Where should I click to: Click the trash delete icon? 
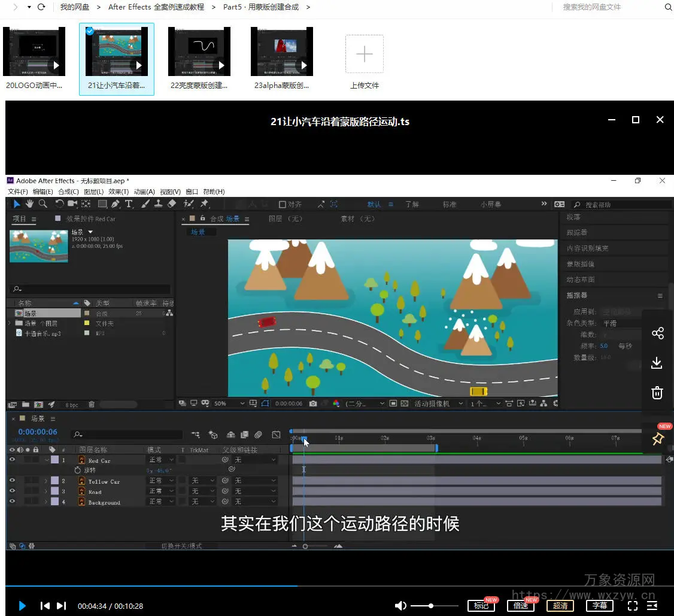point(657,393)
